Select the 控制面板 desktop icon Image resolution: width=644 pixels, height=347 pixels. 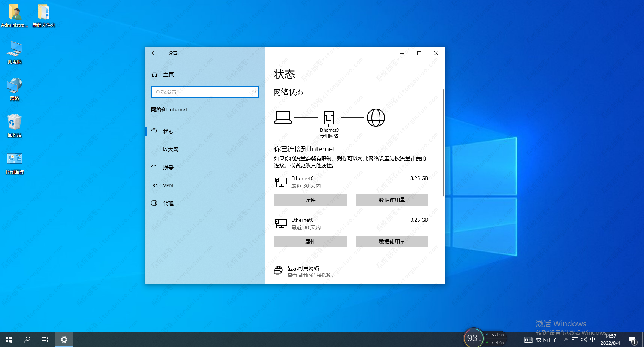15,163
